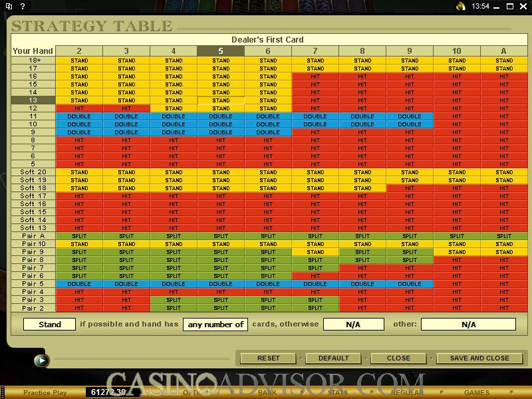Open the Games menu in the bottom bar

pos(477,392)
